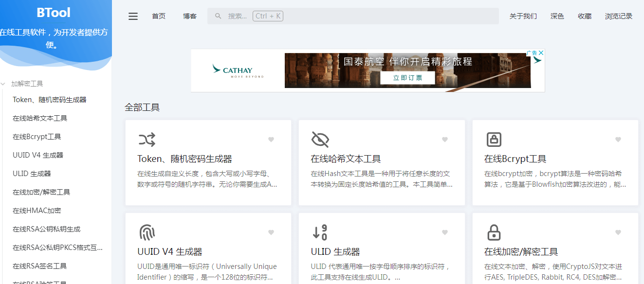Click the lock icon on 在线Bcrypt工具 card
The image size is (644, 284).
coord(494,139)
